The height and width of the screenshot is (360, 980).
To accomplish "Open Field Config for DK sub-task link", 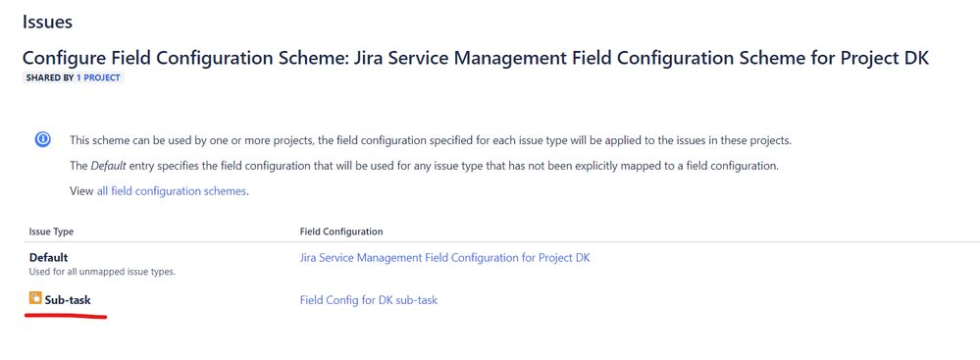I will point(369,300).
